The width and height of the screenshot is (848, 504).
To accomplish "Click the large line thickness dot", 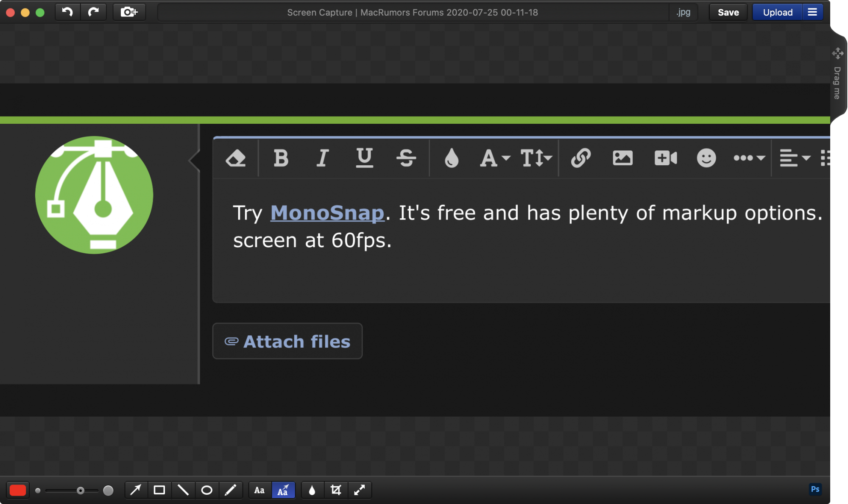I will [x=108, y=490].
